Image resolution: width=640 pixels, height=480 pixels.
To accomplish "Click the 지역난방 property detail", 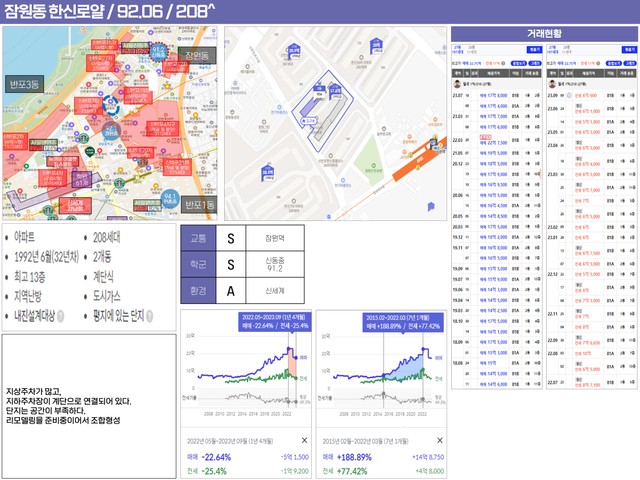I will (x=28, y=296).
